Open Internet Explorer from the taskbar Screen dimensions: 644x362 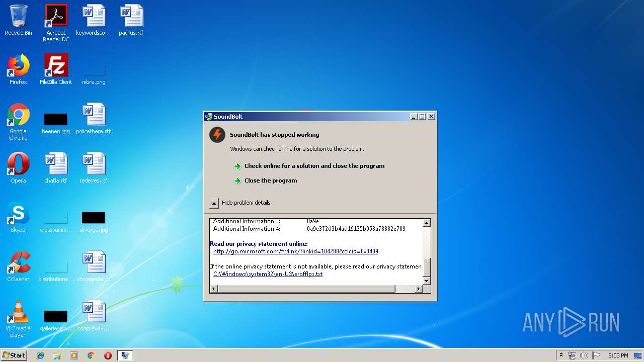pos(40,355)
